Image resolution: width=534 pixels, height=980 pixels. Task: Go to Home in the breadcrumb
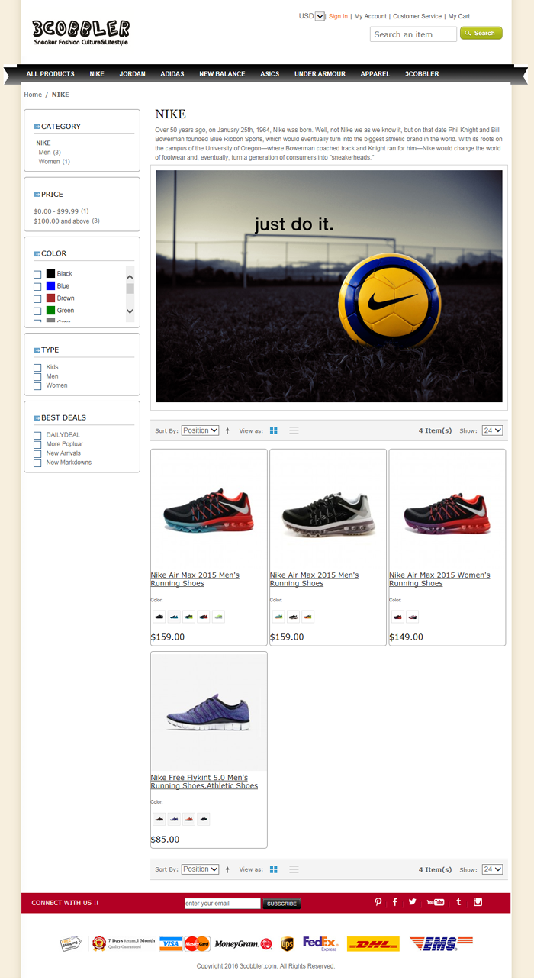tap(33, 95)
